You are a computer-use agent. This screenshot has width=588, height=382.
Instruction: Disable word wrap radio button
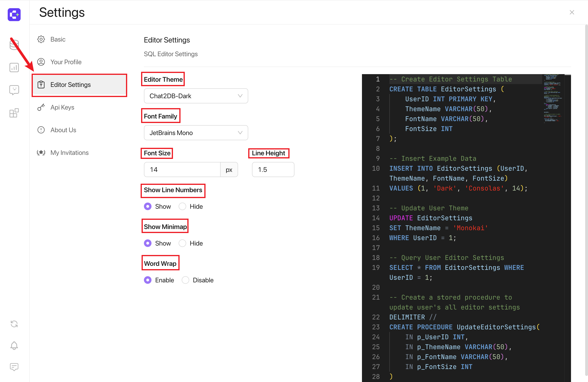pyautogui.click(x=185, y=280)
